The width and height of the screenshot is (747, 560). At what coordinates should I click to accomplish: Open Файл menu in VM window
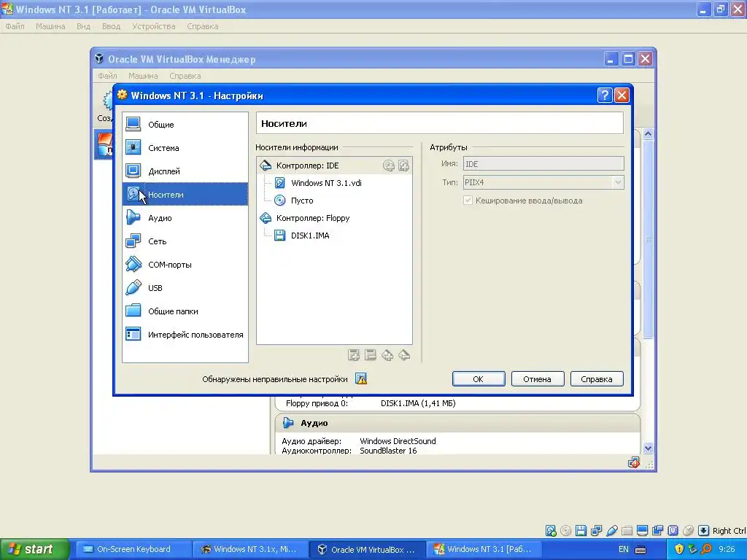click(15, 26)
